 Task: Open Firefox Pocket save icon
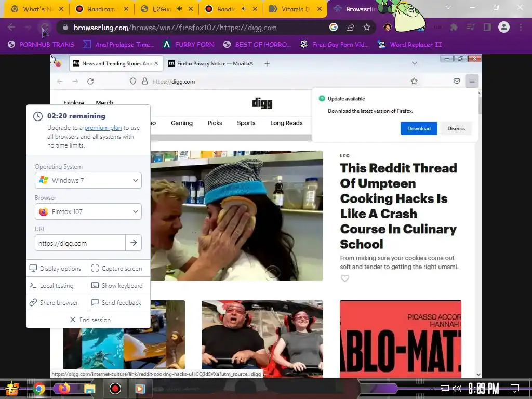point(457,81)
